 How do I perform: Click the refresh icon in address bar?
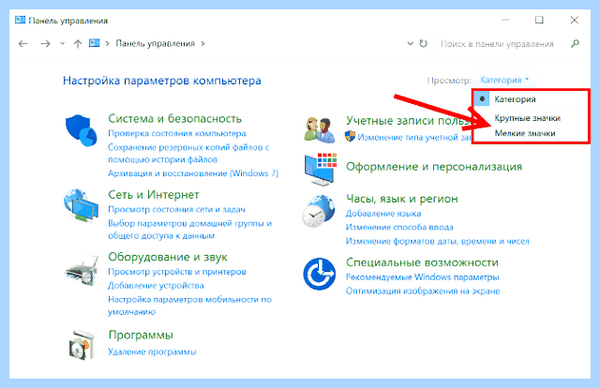(423, 44)
